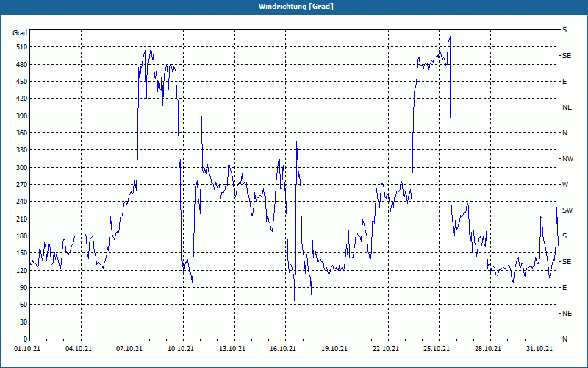This screenshot has width=588, height=368.
Task: Click the 30 value on the left axis
Action: click(24, 322)
